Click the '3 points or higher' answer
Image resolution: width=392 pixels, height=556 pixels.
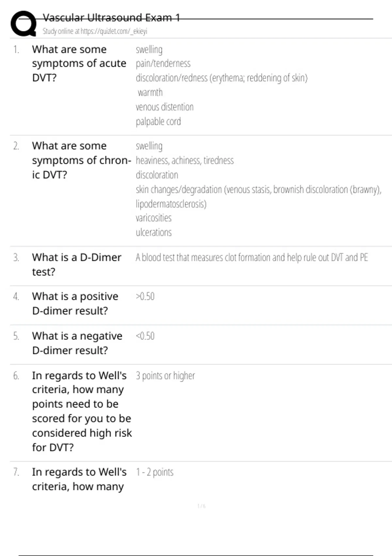coord(165,376)
